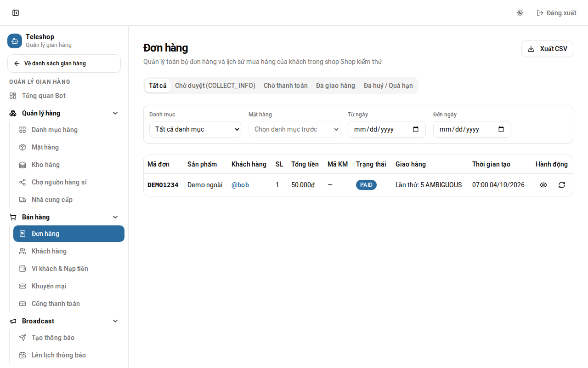The height and width of the screenshot is (368, 588).
Task: Click the Cổng thanh toán payment icon
Action: coord(23,304)
